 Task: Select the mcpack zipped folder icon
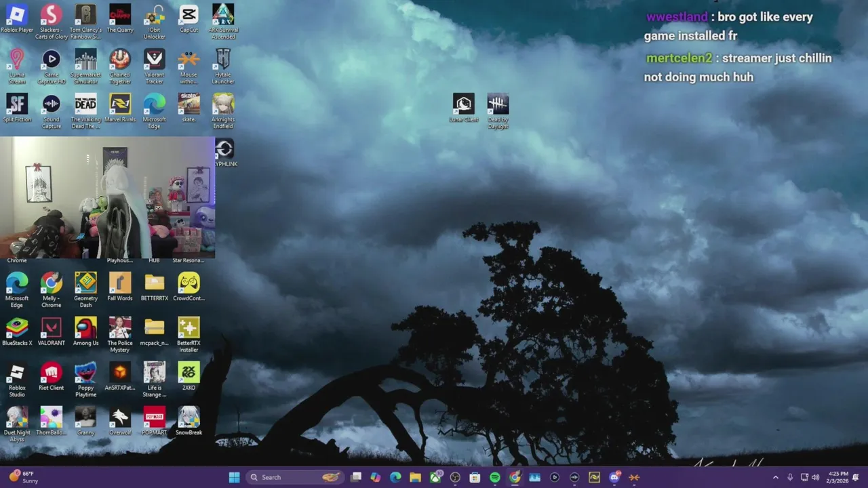[x=155, y=332]
